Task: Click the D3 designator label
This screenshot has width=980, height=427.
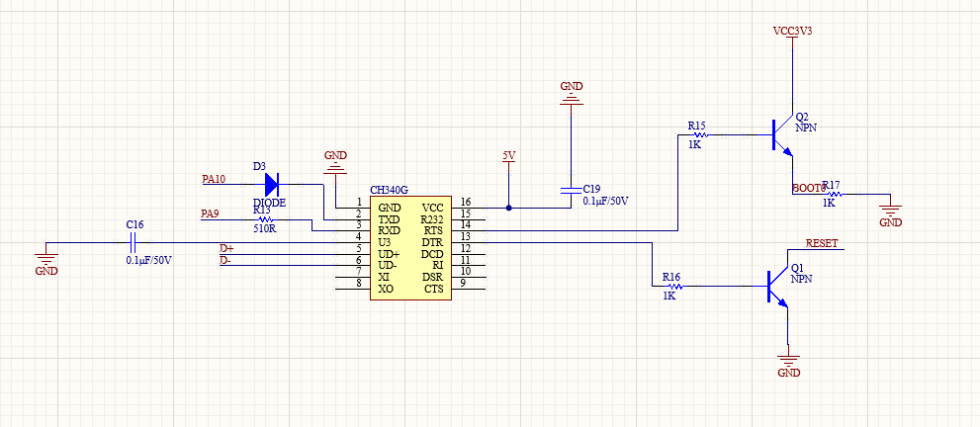Action: click(x=259, y=167)
